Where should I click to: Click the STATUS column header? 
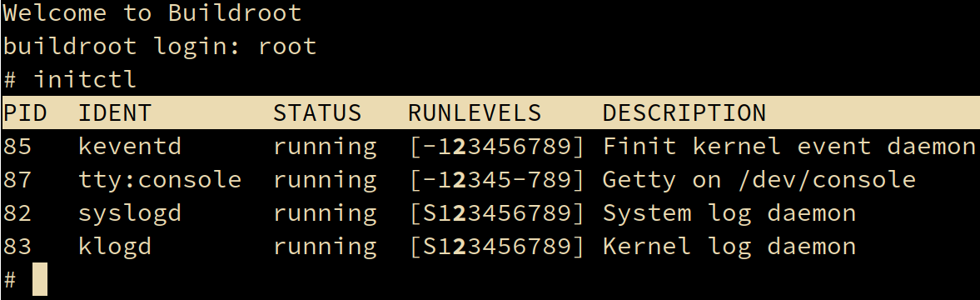(317, 113)
